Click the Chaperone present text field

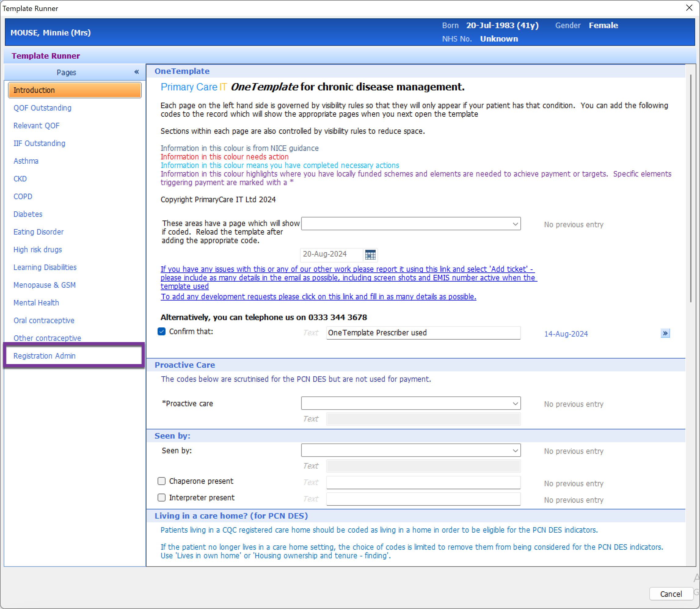click(423, 482)
